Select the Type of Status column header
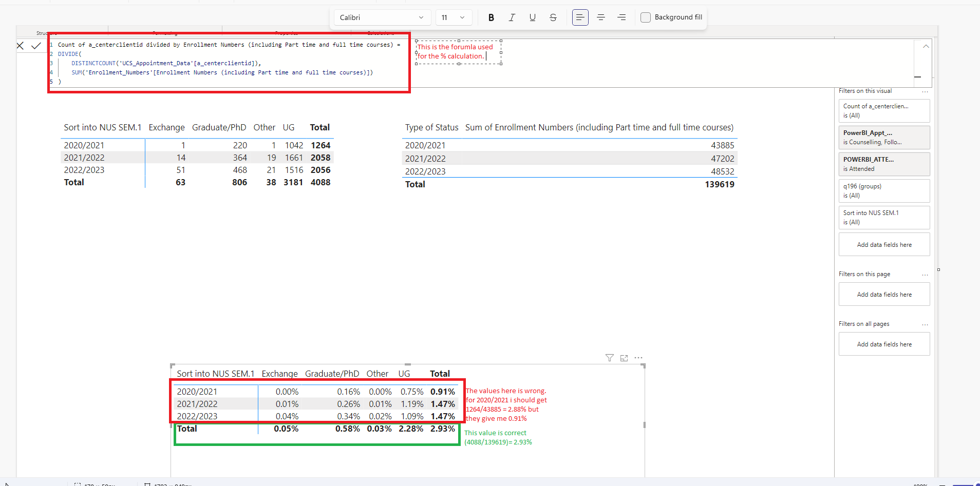The height and width of the screenshot is (486, 980). (x=431, y=127)
